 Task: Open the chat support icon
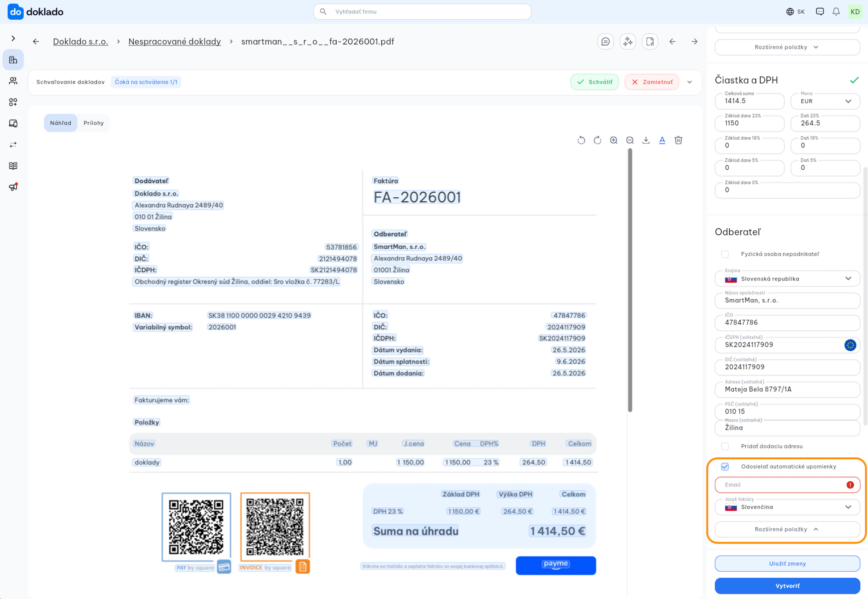pyautogui.click(x=820, y=12)
